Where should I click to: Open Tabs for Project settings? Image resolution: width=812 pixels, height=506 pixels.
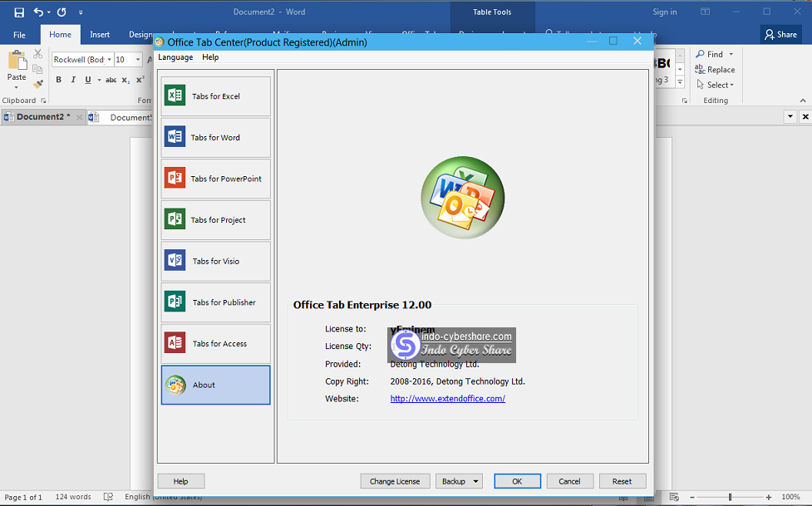tap(215, 220)
